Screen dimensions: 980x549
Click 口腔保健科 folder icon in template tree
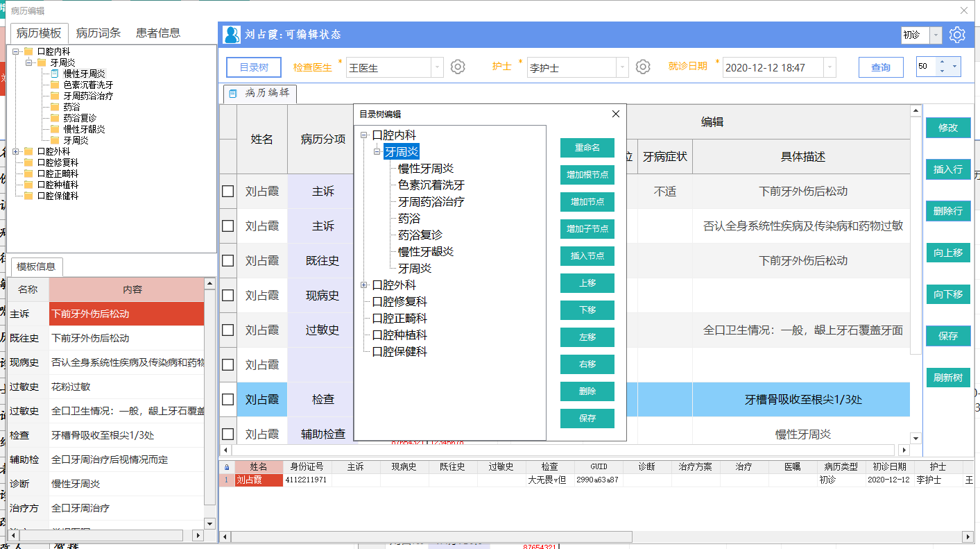28,196
